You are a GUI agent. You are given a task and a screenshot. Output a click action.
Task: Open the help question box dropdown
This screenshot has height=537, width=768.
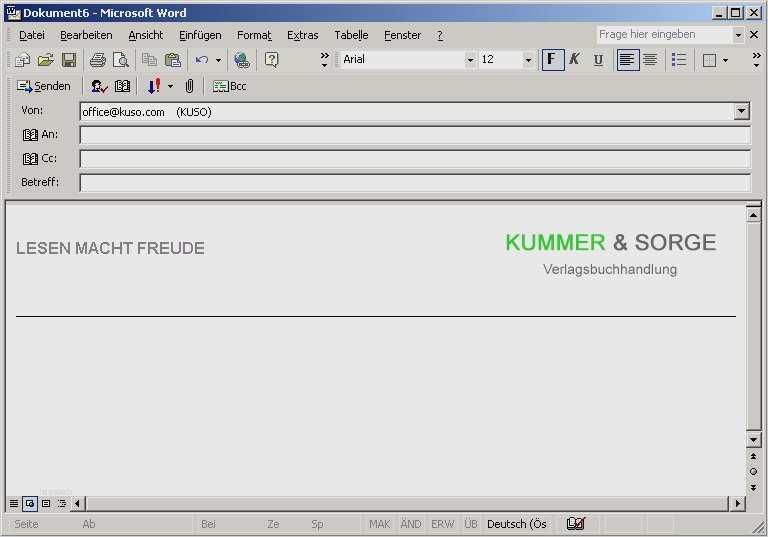[x=738, y=35]
